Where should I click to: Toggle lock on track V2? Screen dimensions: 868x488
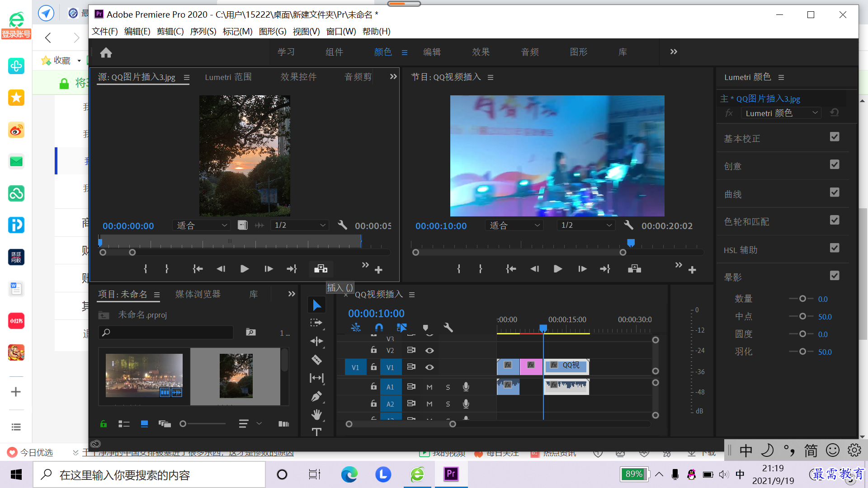click(373, 350)
